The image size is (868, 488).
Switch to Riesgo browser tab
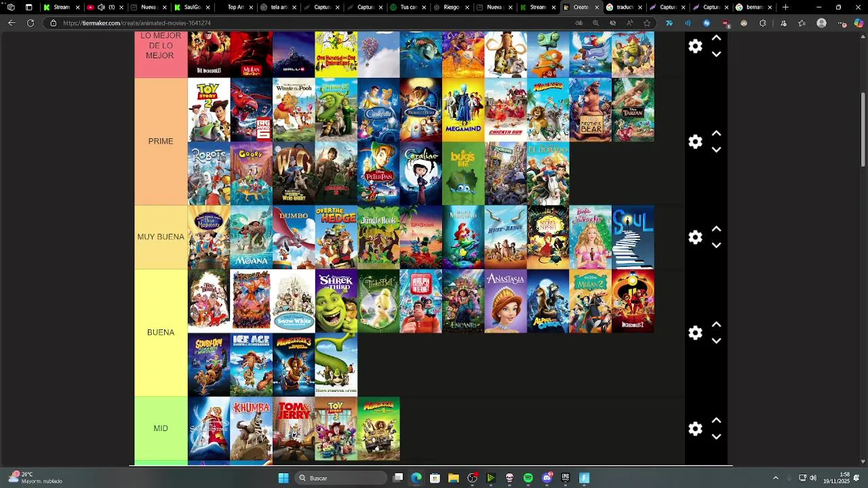(451, 7)
